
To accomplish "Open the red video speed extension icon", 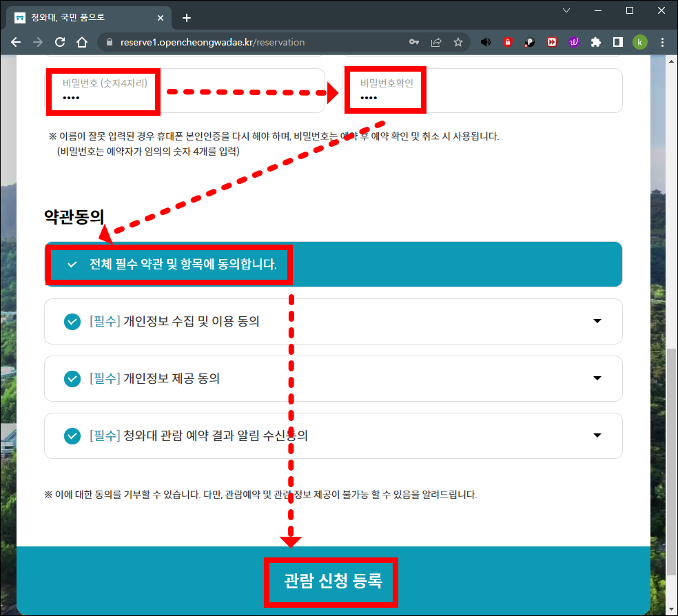I will (552, 42).
